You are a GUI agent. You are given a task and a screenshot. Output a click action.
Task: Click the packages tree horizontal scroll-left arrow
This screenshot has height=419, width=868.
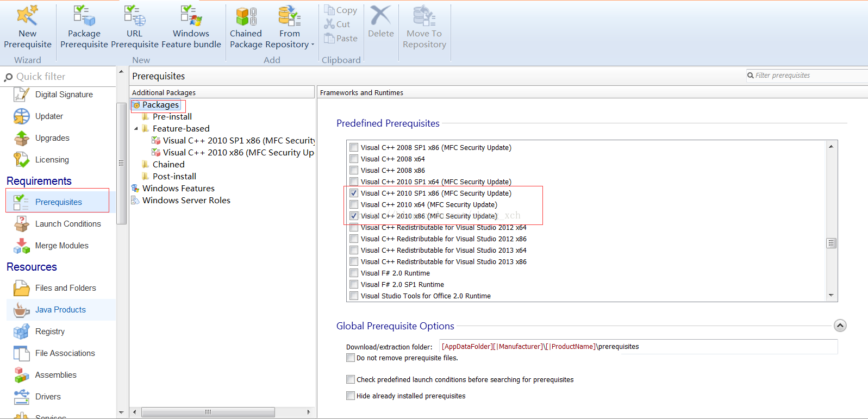pos(135,412)
